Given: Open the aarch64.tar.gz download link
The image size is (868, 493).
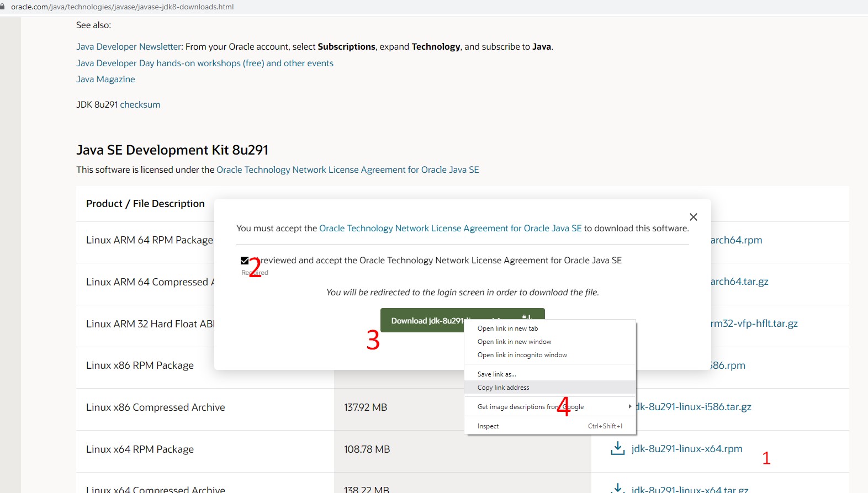Looking at the screenshot, I should [x=739, y=282].
